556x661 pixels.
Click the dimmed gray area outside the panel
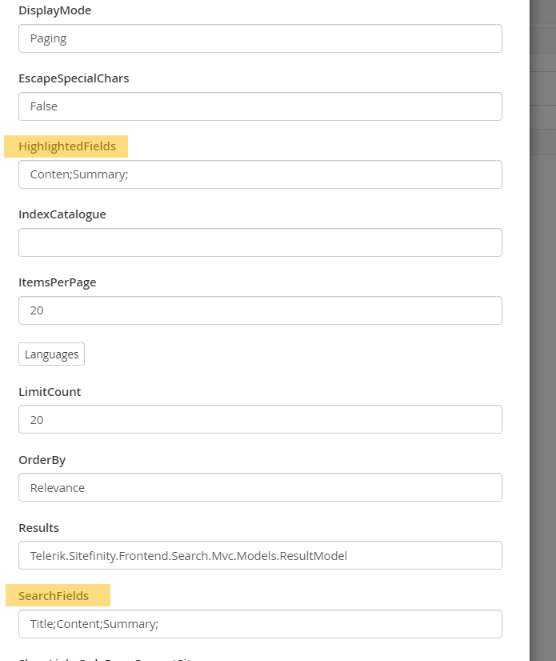[543, 379]
